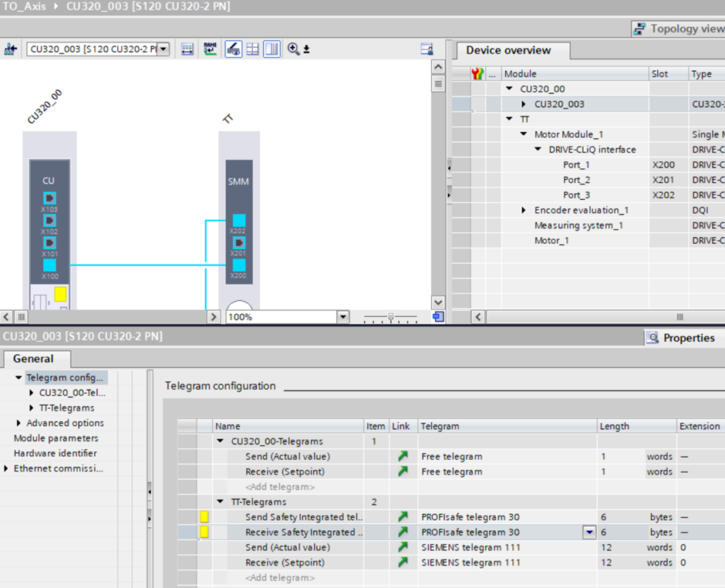Click Add telegram under CU320_00-Telegrams
Screen dimensions: 725x588
280,487
